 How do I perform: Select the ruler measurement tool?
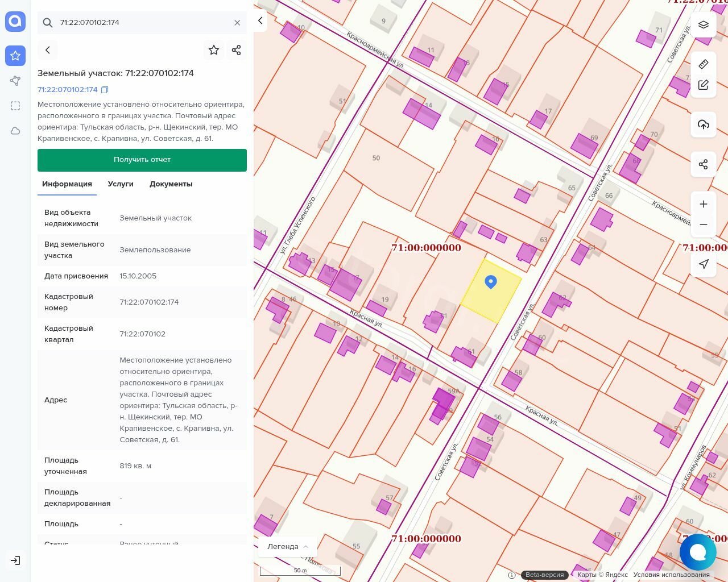(704, 64)
